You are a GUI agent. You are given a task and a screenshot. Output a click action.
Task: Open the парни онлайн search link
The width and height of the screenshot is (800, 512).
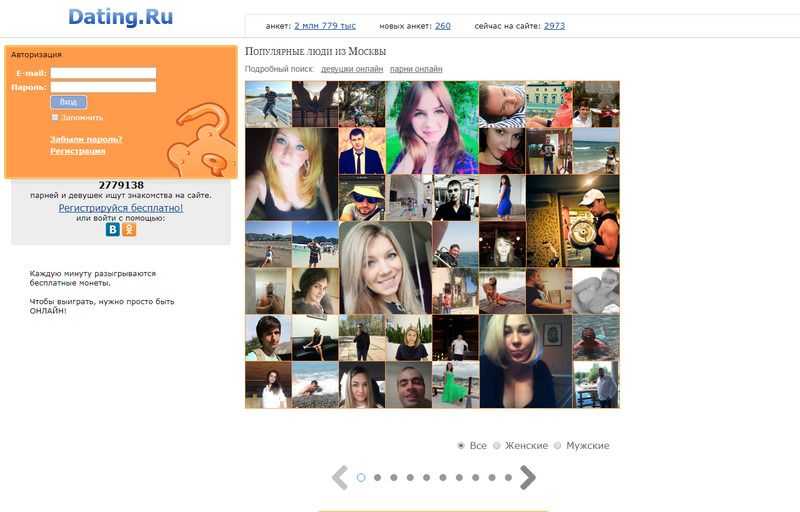pyautogui.click(x=416, y=69)
